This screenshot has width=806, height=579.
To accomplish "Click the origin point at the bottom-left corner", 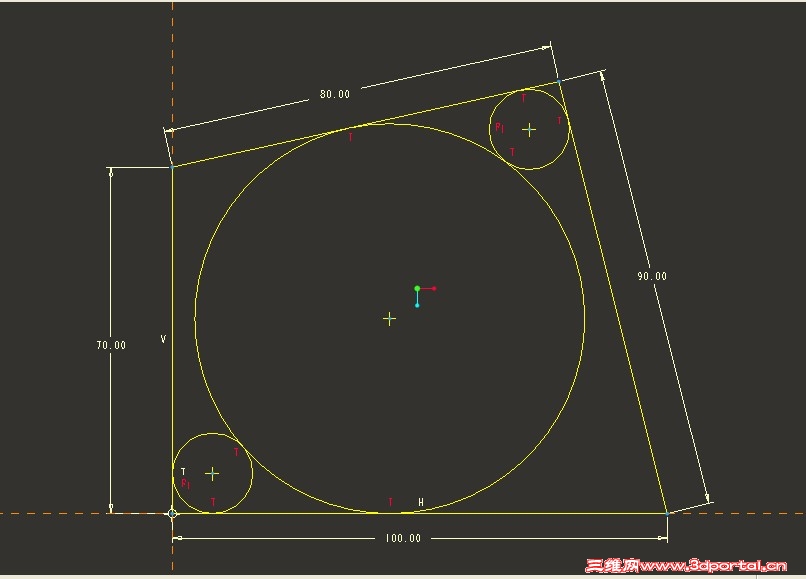I will pyautogui.click(x=172, y=513).
